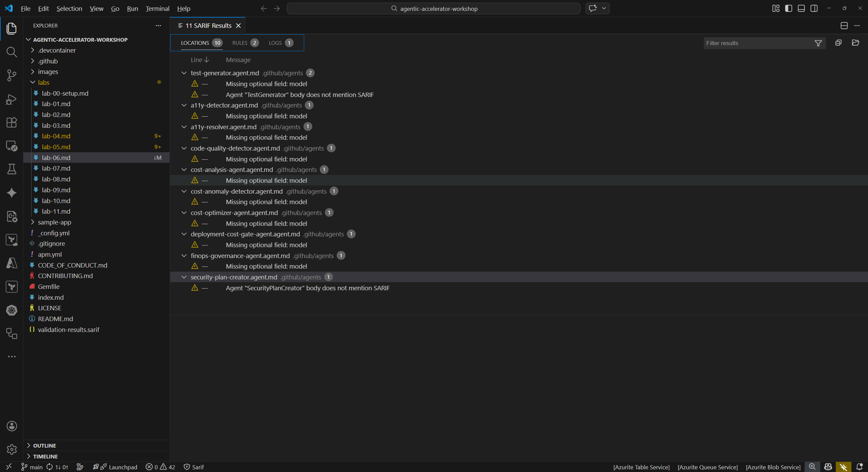Image resolution: width=868 pixels, height=472 pixels.
Task: Toggle the secondary side bar
Action: tap(814, 8)
